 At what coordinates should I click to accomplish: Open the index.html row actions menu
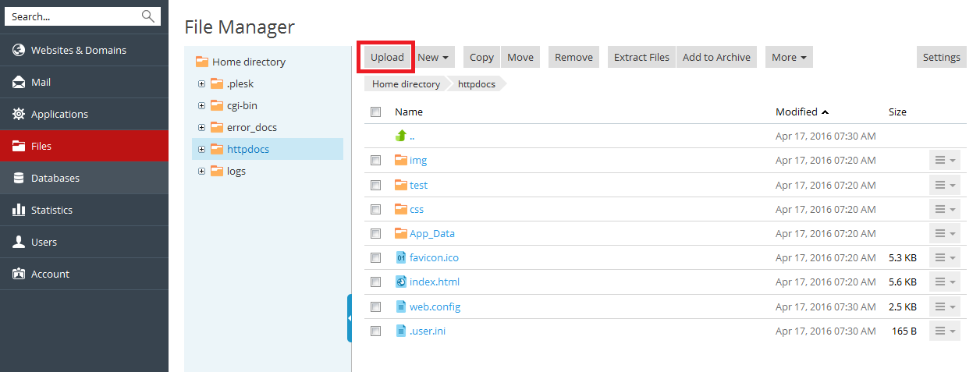(x=945, y=282)
